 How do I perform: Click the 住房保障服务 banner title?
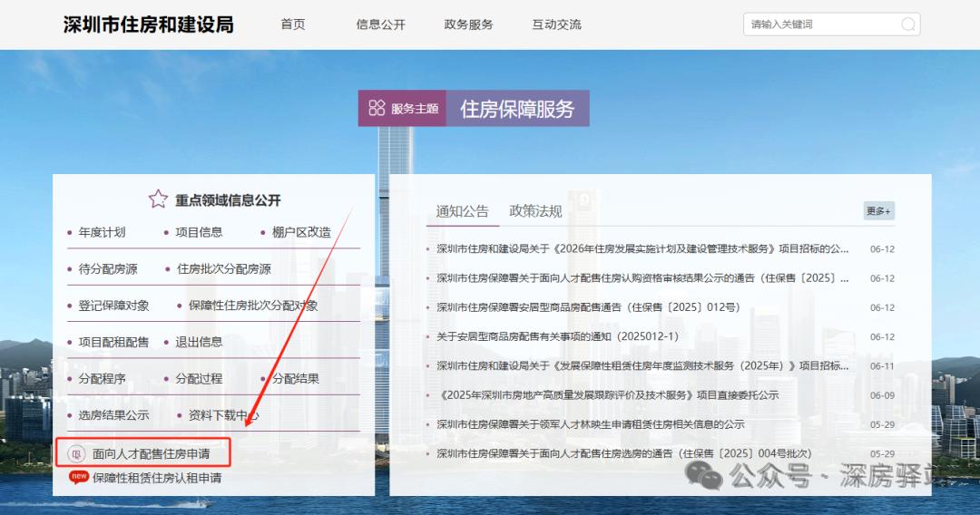(x=517, y=109)
